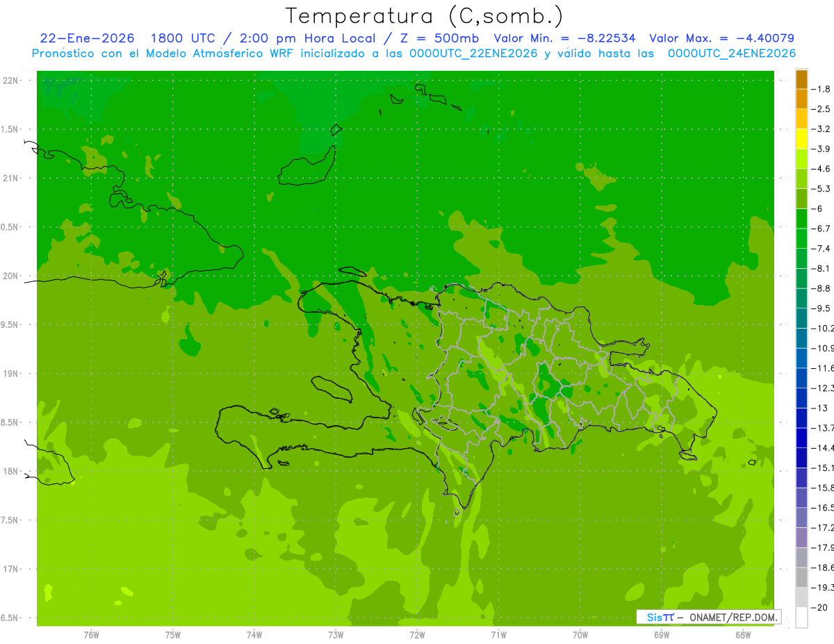Click the "-2.5" colorbar value
Screen dimensions: 834x644
click(821, 109)
